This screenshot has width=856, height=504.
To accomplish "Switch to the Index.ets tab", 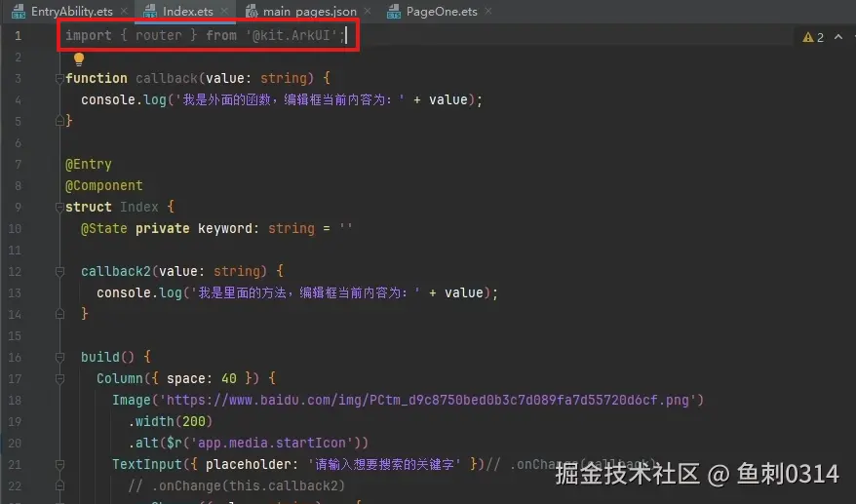I will [187, 12].
